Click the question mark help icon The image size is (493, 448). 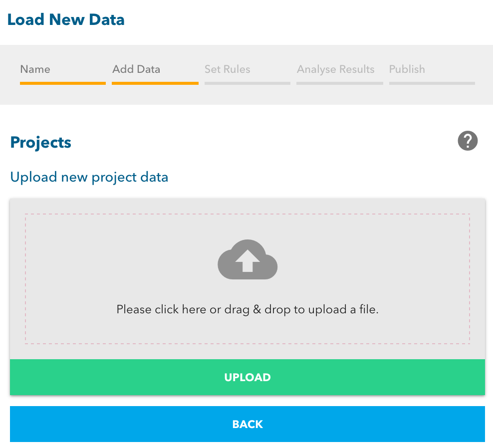[468, 141]
